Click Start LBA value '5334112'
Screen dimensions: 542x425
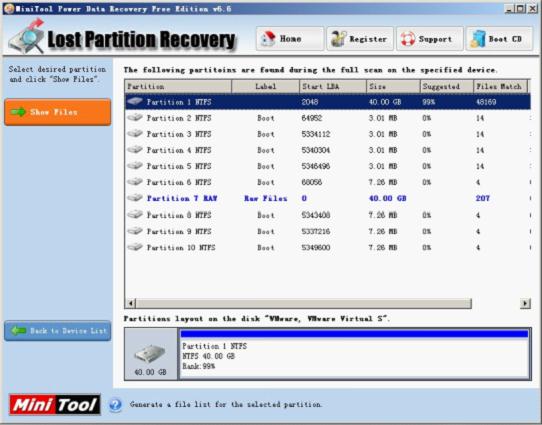pos(316,134)
